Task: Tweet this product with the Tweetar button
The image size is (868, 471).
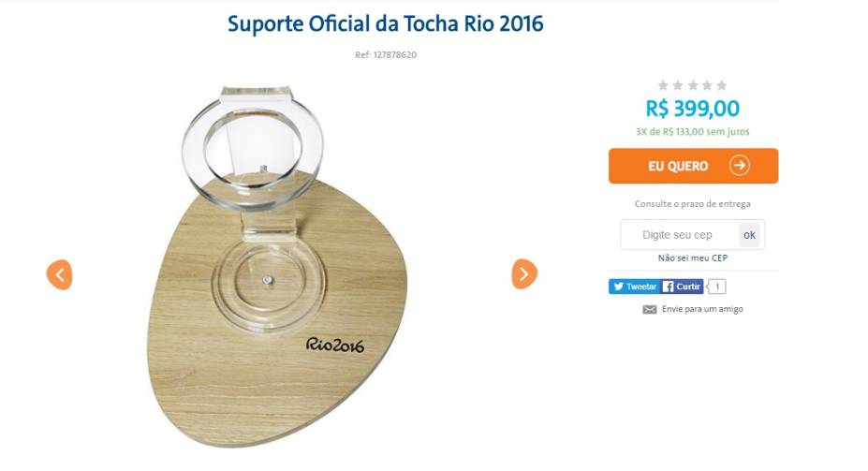Action: [635, 287]
